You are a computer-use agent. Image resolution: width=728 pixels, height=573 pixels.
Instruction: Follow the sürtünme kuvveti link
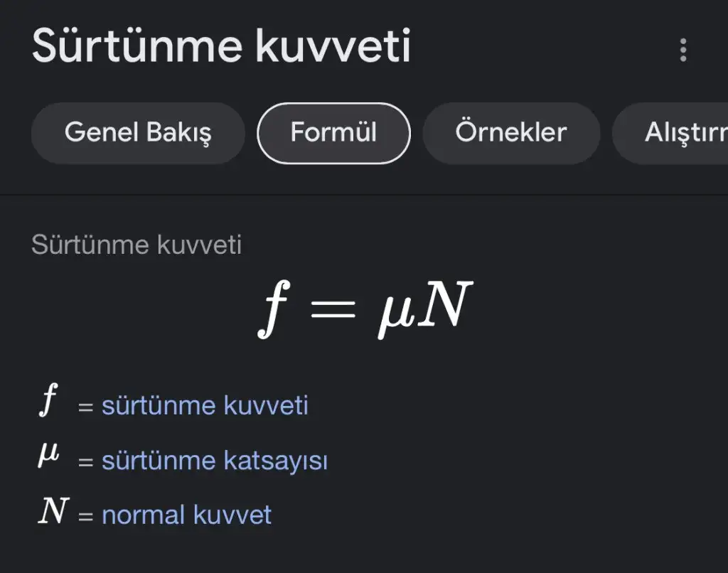(205, 405)
